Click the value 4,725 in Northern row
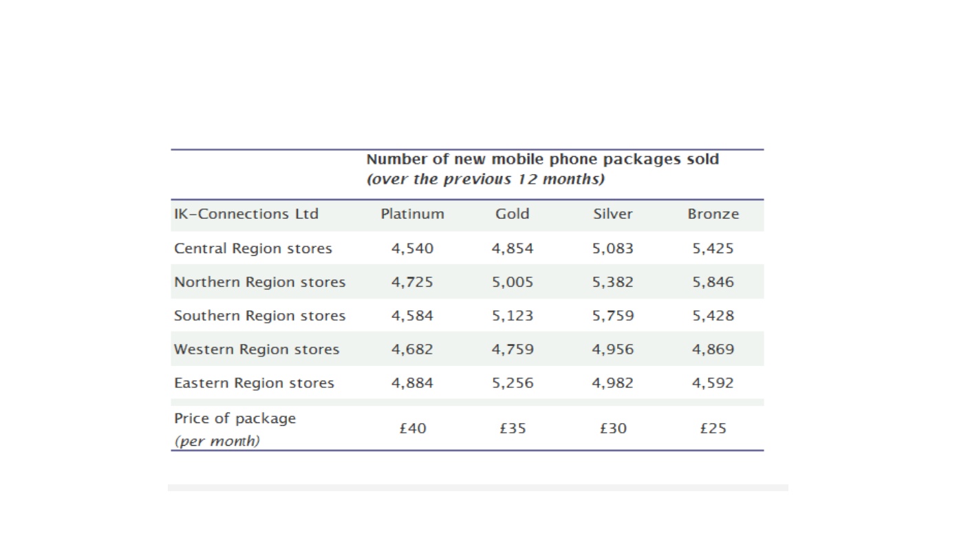 (x=412, y=282)
